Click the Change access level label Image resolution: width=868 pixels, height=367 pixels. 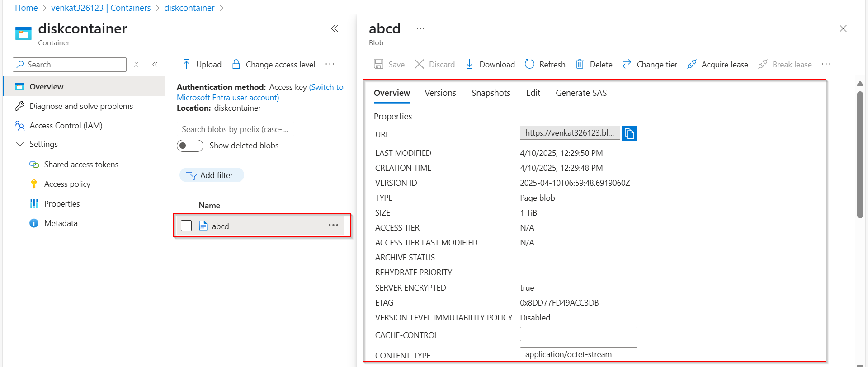(280, 65)
